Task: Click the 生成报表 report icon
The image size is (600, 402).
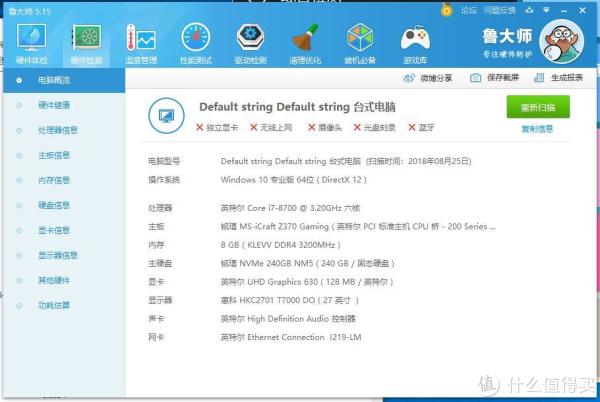Action: tap(539, 78)
